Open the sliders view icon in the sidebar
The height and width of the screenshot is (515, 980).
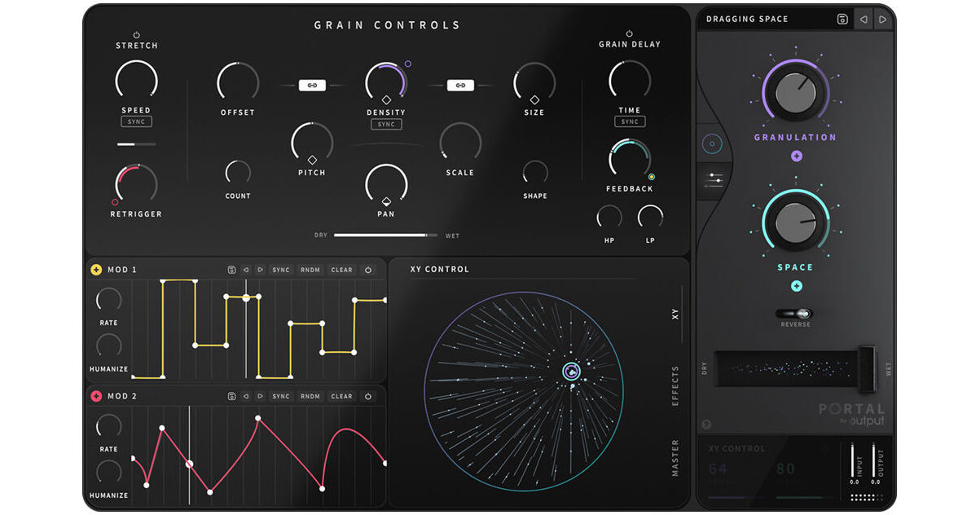[714, 179]
